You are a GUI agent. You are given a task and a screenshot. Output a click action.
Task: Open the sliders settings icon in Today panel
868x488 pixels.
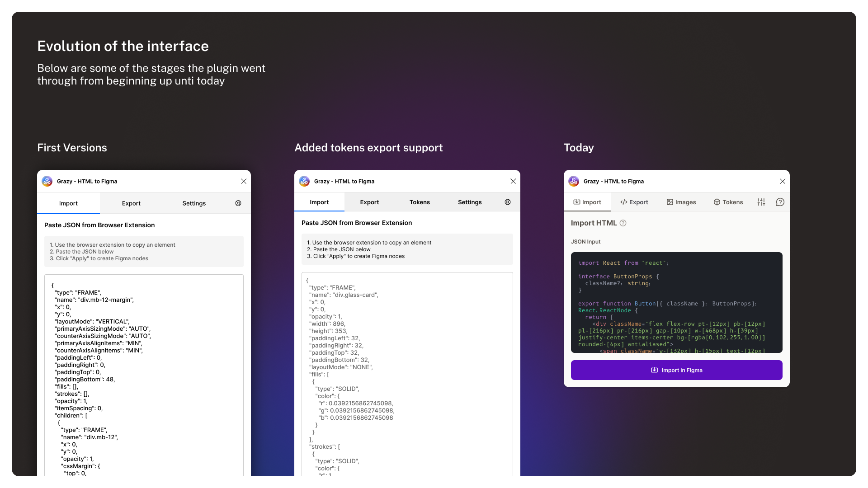click(x=761, y=202)
